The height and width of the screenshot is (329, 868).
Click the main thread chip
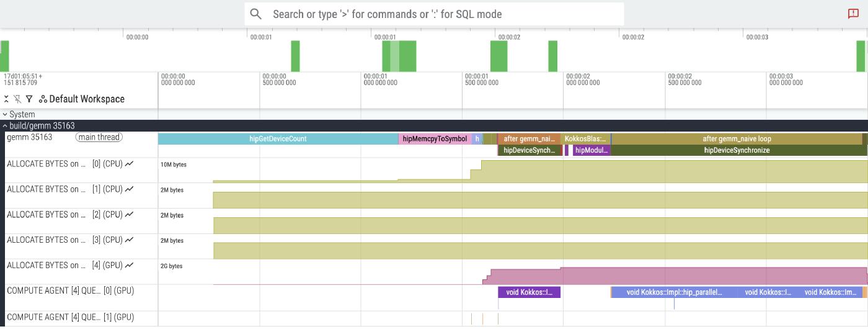(x=99, y=137)
